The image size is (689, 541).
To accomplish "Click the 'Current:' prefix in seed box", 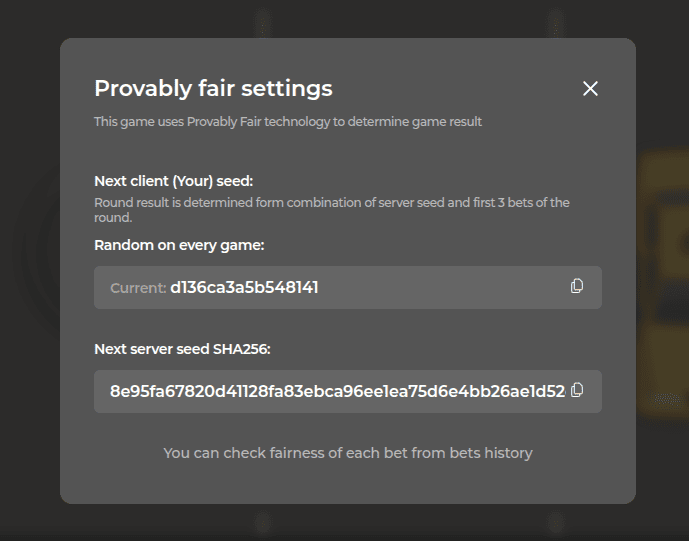I will [138, 288].
